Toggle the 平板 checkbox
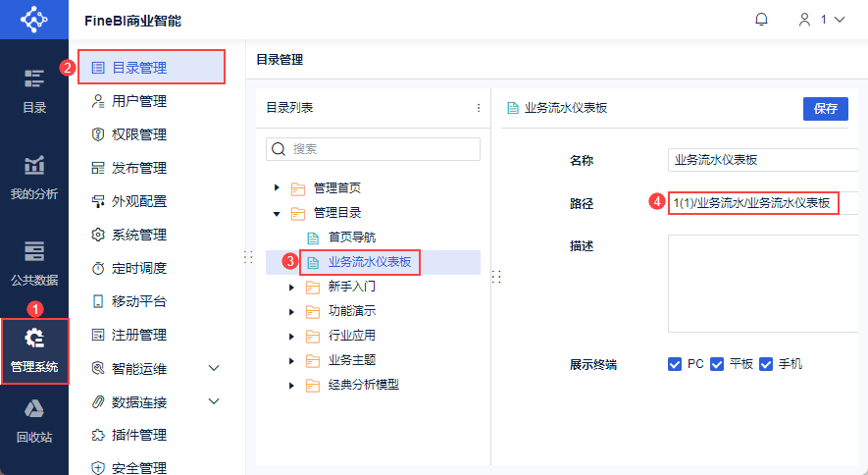The height and width of the screenshot is (475, 868). (x=717, y=364)
